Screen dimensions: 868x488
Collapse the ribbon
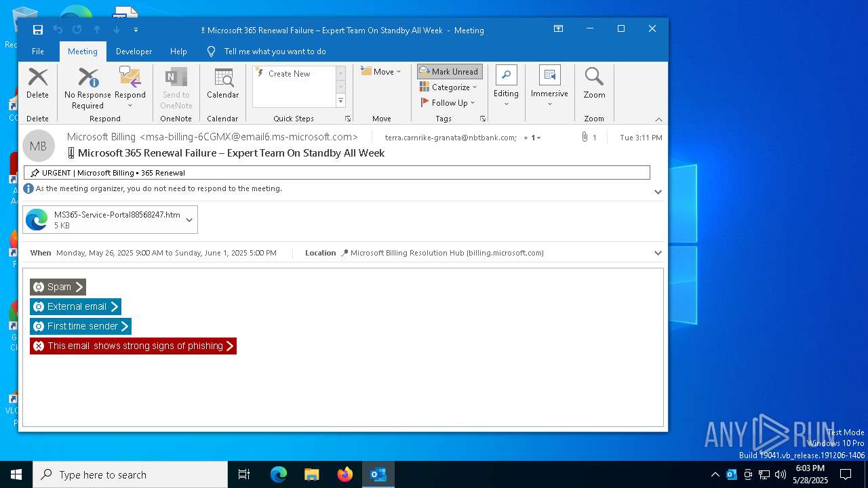[x=658, y=119]
